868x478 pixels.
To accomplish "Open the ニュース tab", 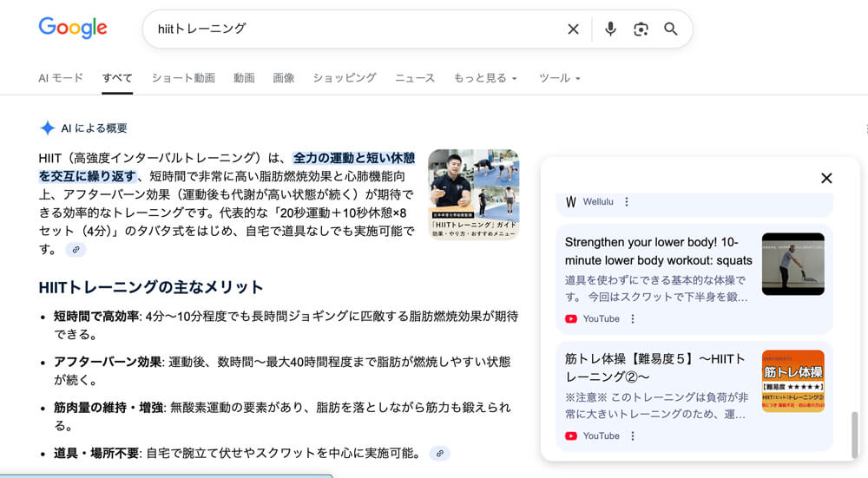I will [415, 78].
